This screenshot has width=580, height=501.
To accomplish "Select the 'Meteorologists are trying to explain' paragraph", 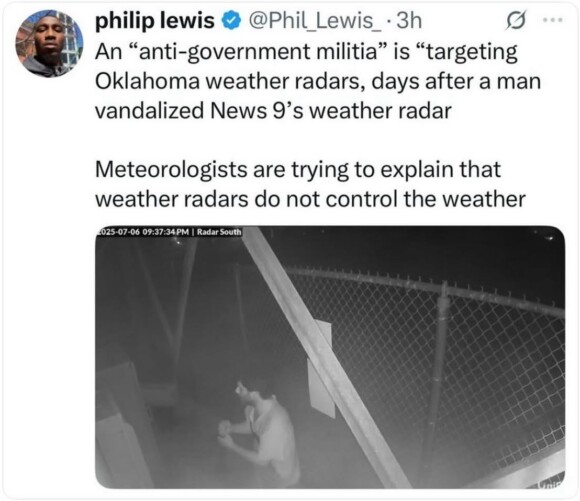I will (x=310, y=184).
